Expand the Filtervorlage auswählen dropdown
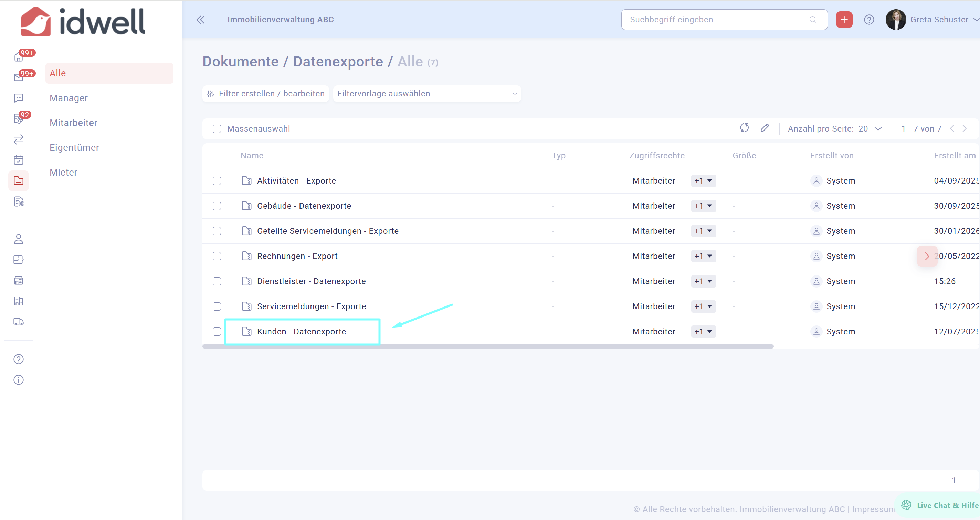980x520 pixels. pos(426,94)
